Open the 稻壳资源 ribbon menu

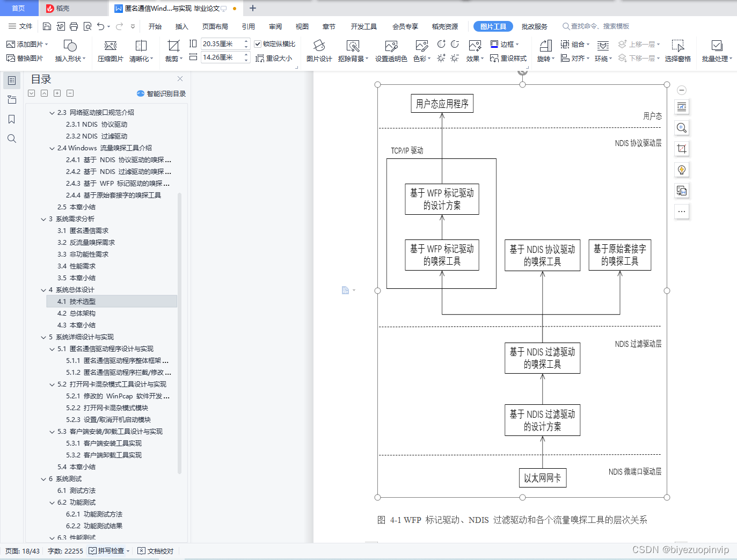[444, 26]
